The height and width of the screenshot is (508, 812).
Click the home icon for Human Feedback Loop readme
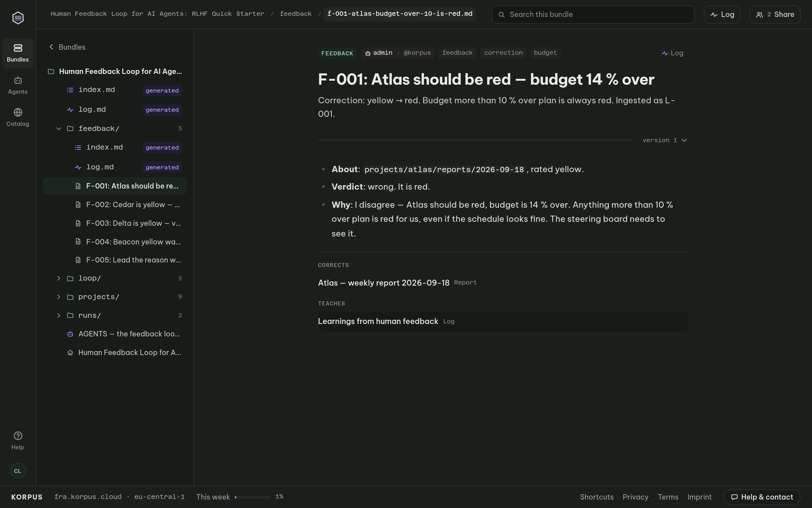click(x=70, y=352)
